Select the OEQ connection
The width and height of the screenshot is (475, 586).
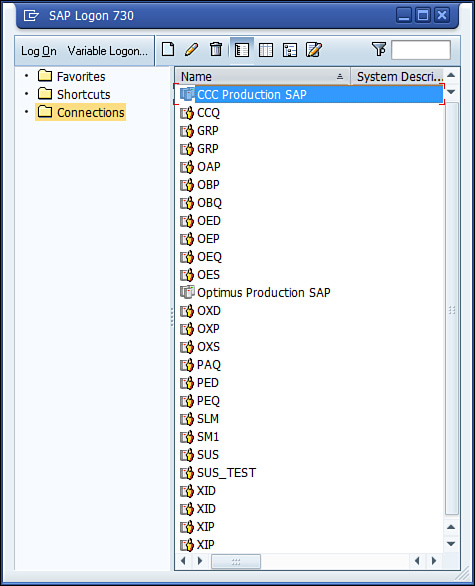point(209,257)
